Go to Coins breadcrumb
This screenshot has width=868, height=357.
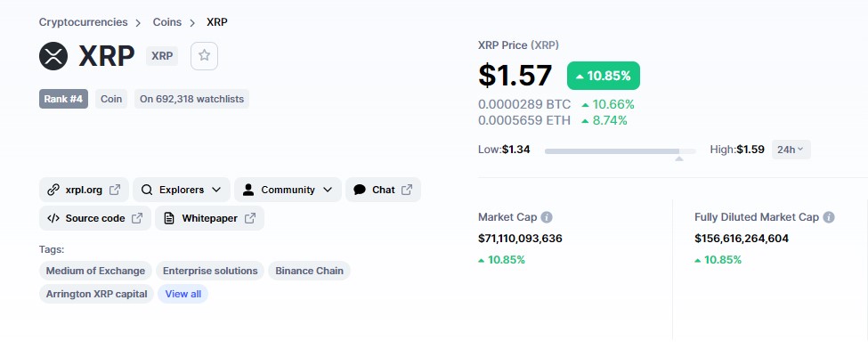pyautogui.click(x=167, y=22)
